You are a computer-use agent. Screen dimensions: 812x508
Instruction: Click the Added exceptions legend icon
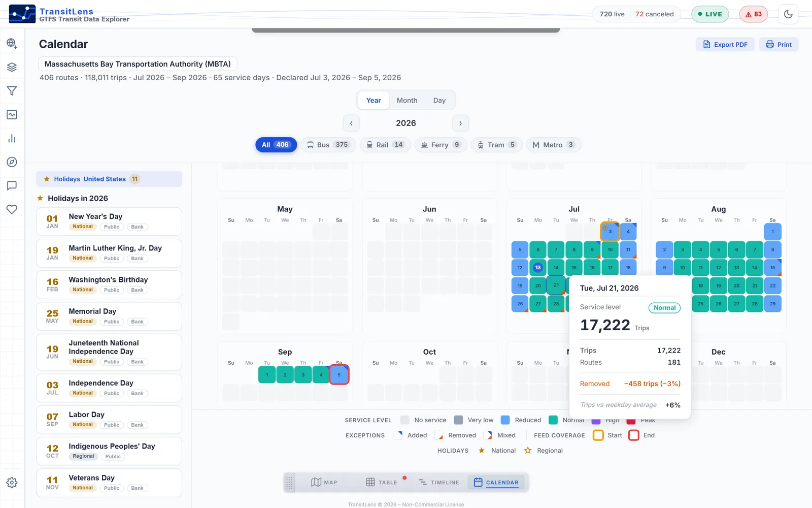click(x=398, y=435)
